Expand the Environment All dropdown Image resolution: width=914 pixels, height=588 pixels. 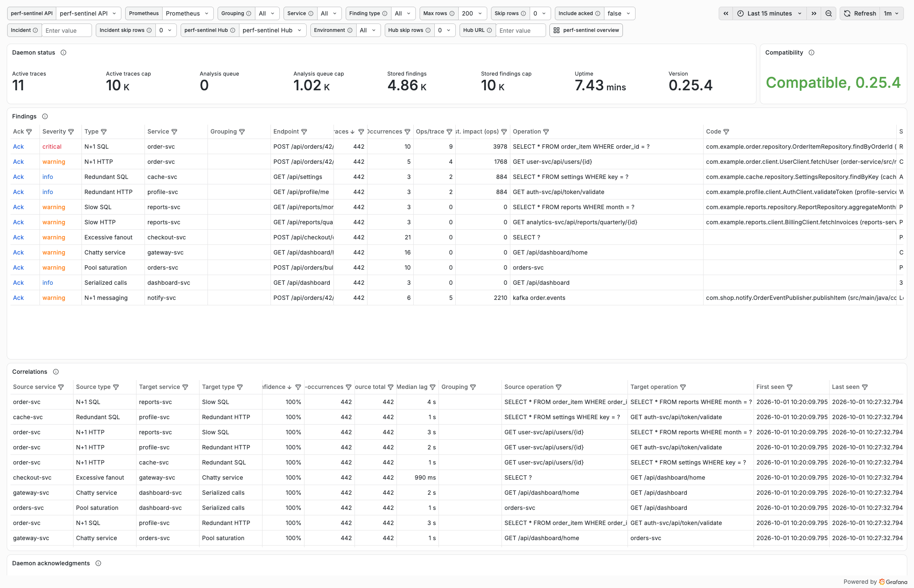pyautogui.click(x=368, y=30)
